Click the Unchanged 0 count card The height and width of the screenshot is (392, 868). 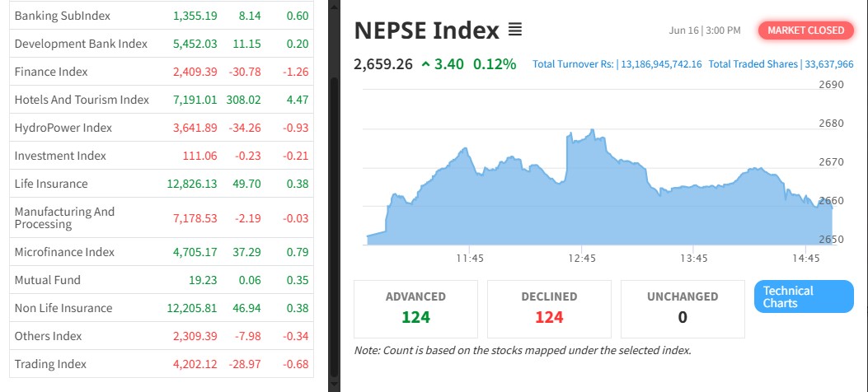(x=683, y=309)
